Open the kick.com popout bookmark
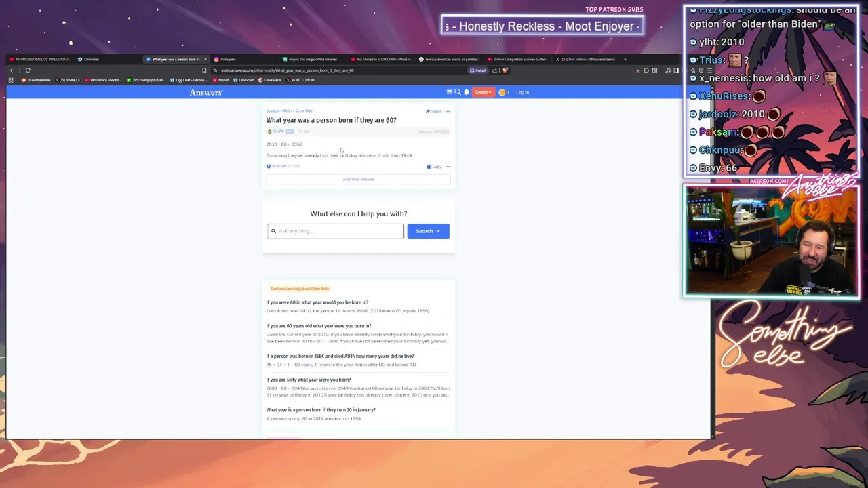 pyautogui.click(x=146, y=80)
